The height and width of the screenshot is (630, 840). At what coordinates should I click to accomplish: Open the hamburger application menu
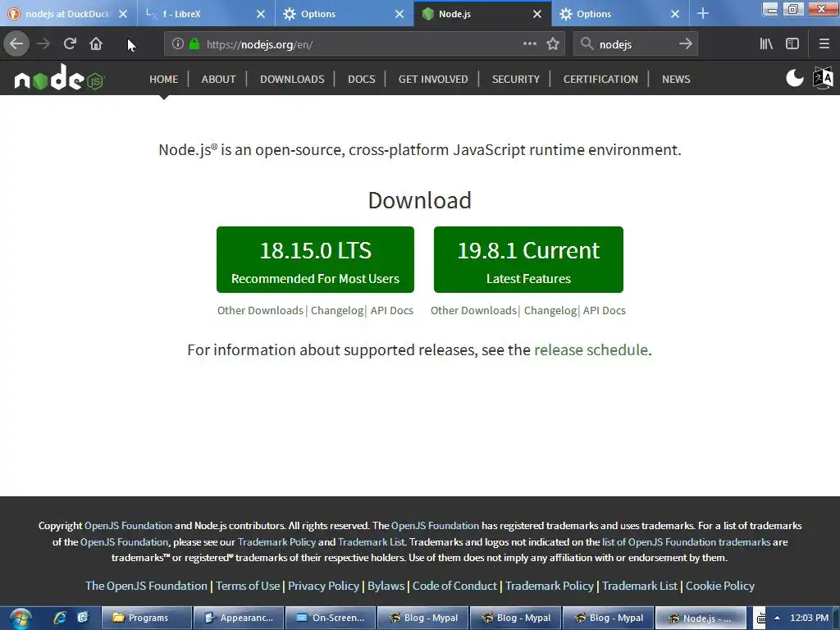coord(824,44)
